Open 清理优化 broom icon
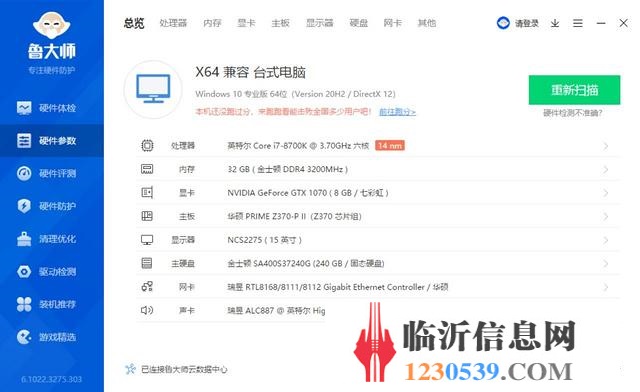The image size is (640, 392). pyautogui.click(x=24, y=238)
